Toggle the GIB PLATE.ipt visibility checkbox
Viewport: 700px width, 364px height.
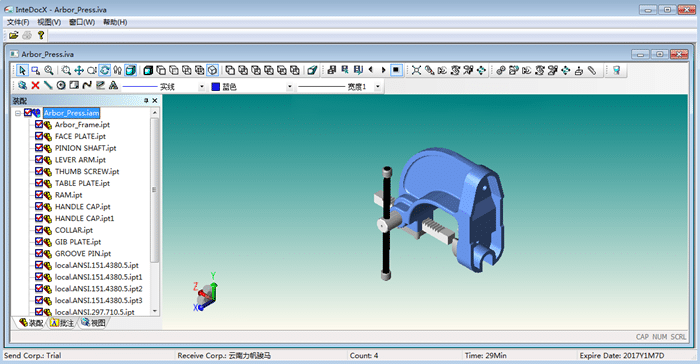coord(38,242)
